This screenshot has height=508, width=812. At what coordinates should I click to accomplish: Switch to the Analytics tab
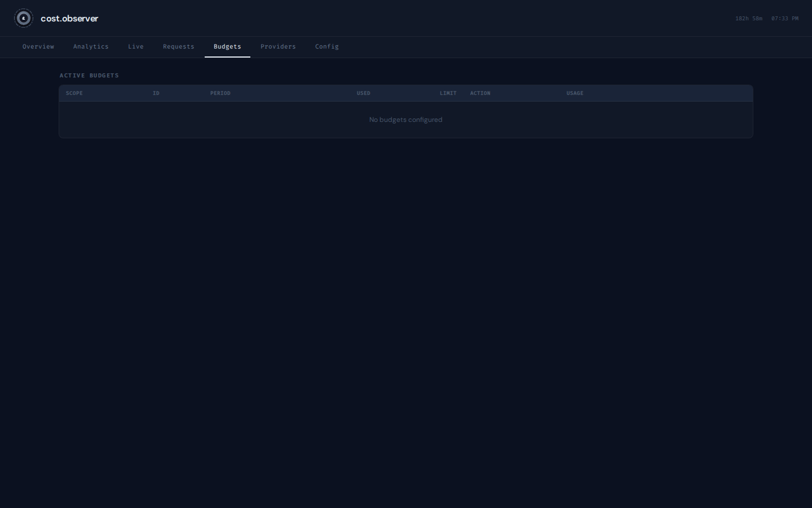pos(91,47)
